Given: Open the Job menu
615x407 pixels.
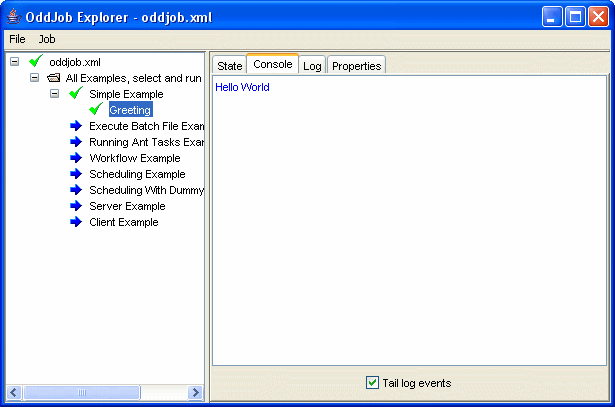Looking at the screenshot, I should pyautogui.click(x=47, y=39).
